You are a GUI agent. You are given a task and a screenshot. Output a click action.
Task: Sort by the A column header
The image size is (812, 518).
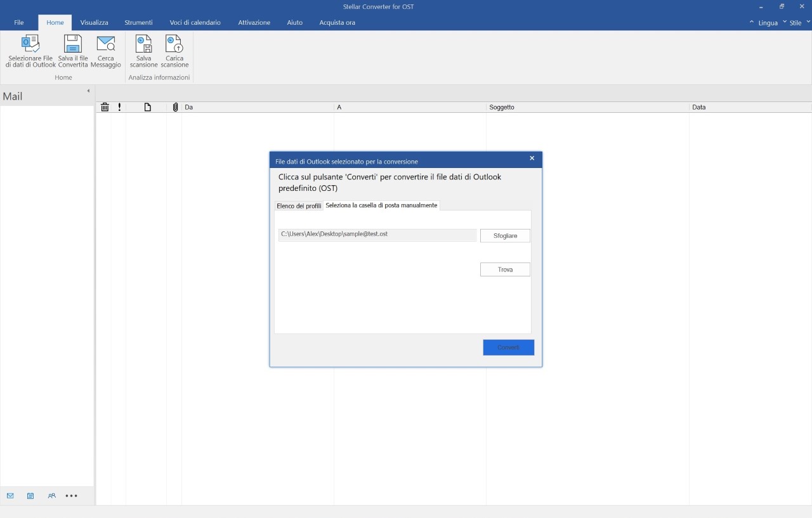click(x=410, y=107)
